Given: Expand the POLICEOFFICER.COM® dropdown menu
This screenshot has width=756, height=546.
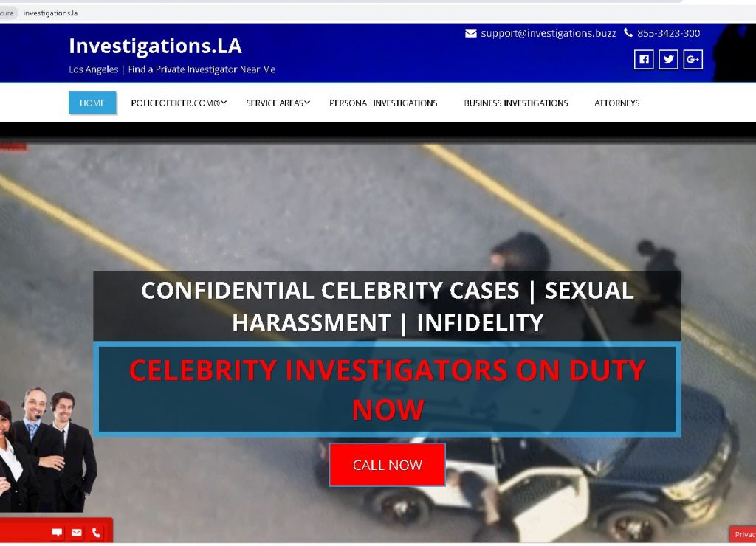Looking at the screenshot, I should (179, 103).
